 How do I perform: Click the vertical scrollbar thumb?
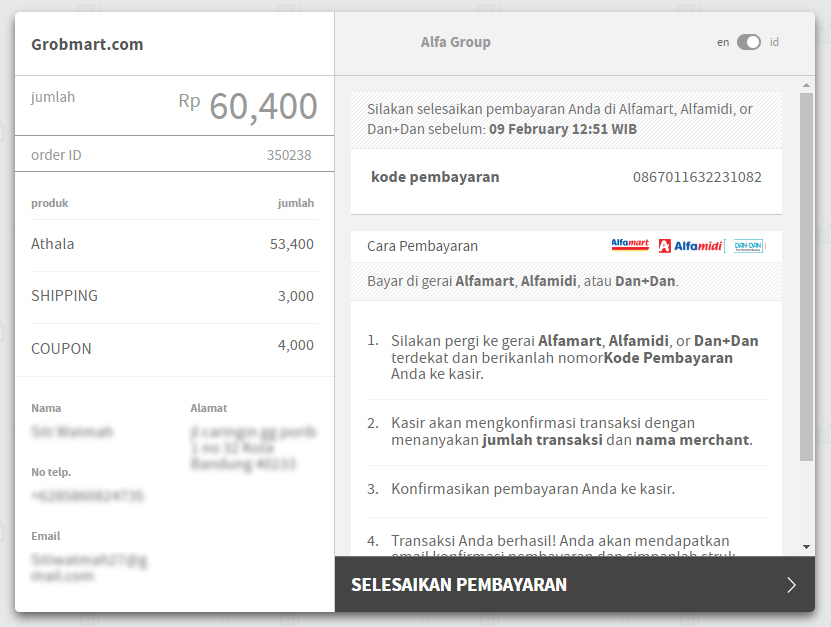(x=806, y=277)
